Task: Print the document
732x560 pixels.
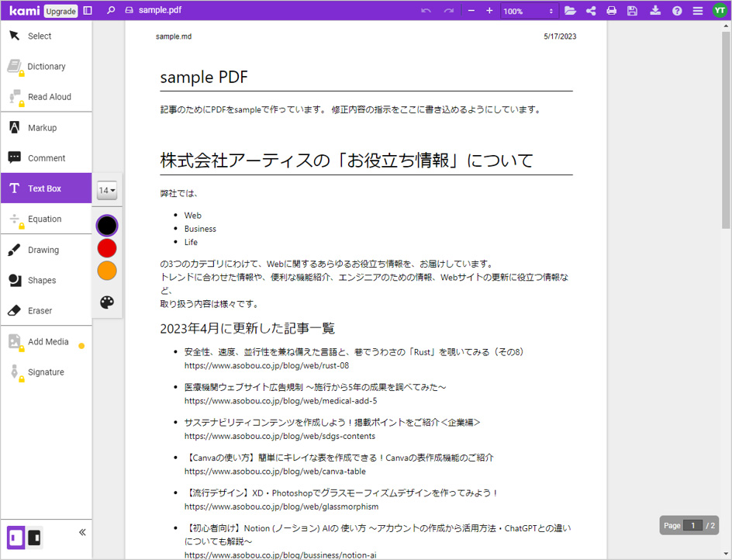Action: pos(612,11)
